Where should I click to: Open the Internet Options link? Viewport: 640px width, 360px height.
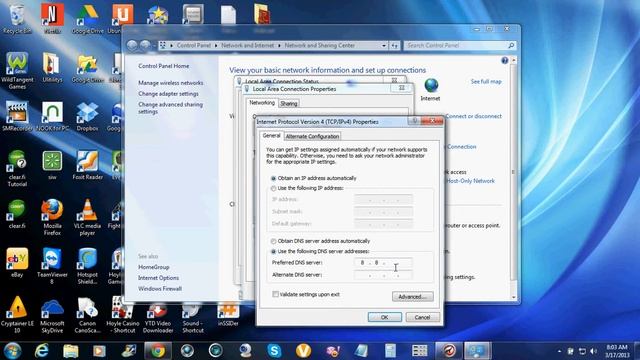coord(158,278)
